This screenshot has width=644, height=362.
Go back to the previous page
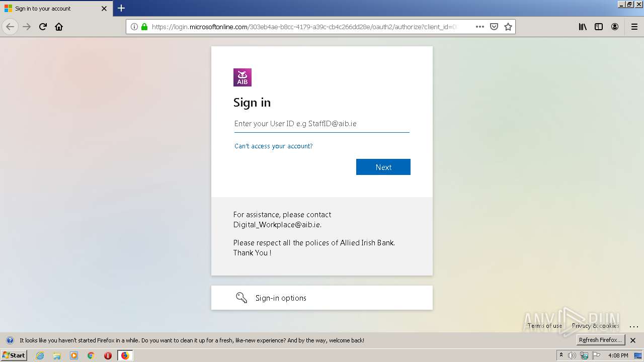[10, 27]
